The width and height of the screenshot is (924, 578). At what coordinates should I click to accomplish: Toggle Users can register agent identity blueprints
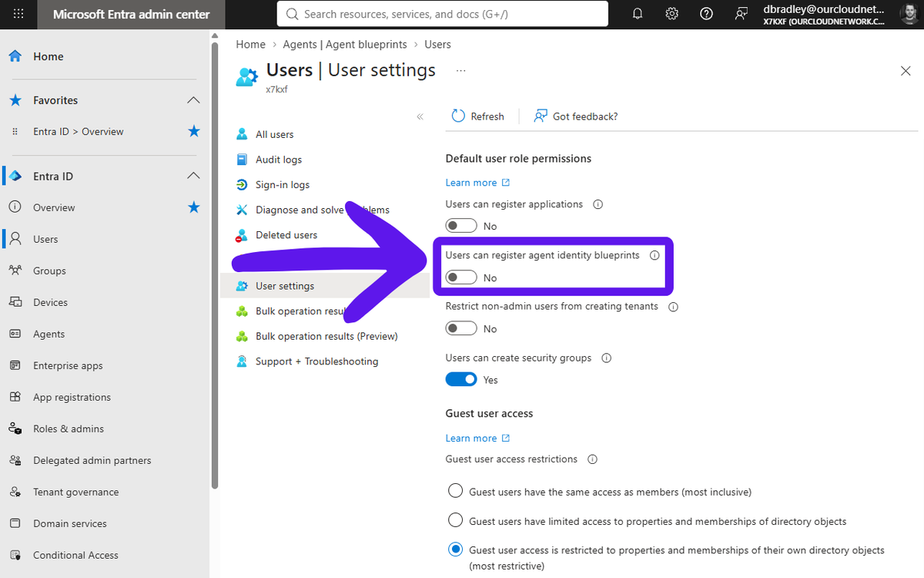(x=461, y=277)
